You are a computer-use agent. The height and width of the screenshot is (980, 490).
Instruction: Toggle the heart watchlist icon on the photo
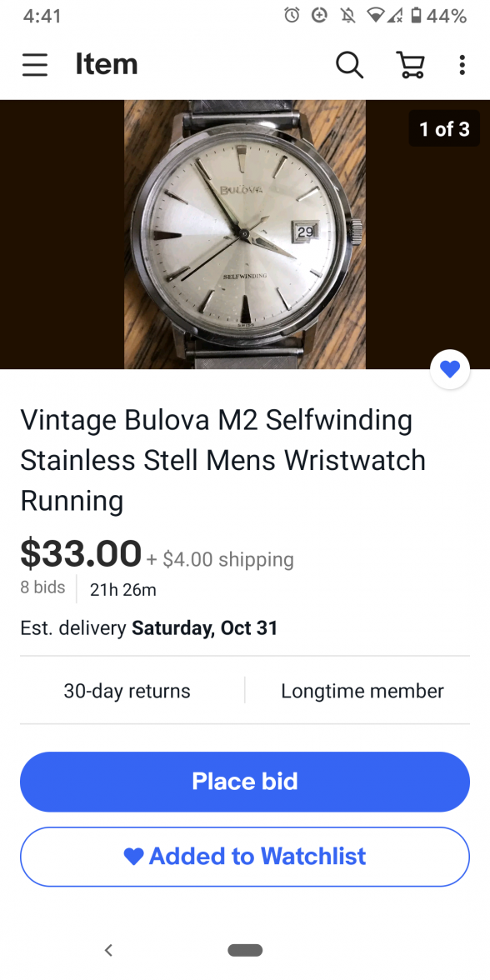tap(449, 368)
